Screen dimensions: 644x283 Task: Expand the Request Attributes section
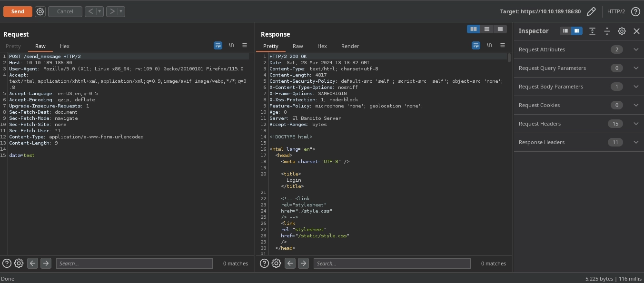[636, 49]
